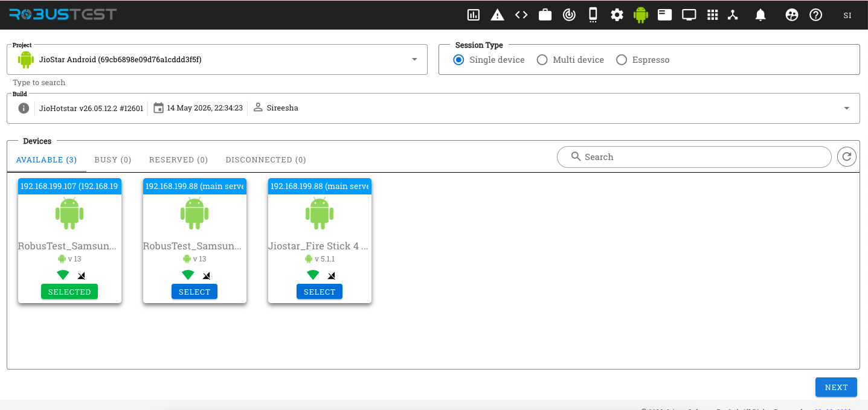Click SELECT on the Jiostar Fire Stick device
The height and width of the screenshot is (410, 868).
pos(320,292)
